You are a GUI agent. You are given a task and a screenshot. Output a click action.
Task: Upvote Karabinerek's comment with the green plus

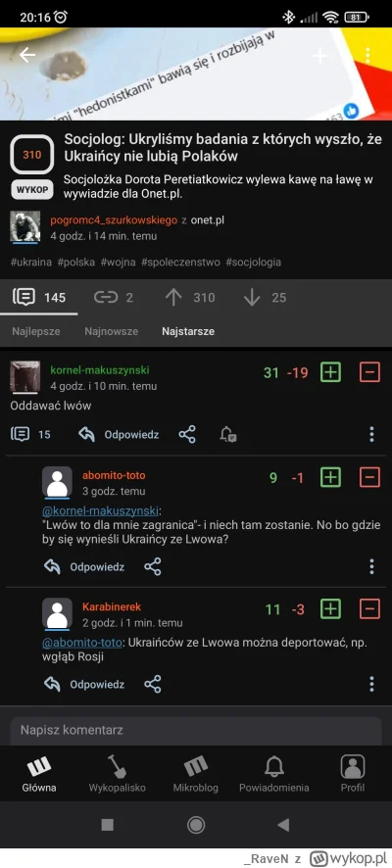(x=330, y=609)
